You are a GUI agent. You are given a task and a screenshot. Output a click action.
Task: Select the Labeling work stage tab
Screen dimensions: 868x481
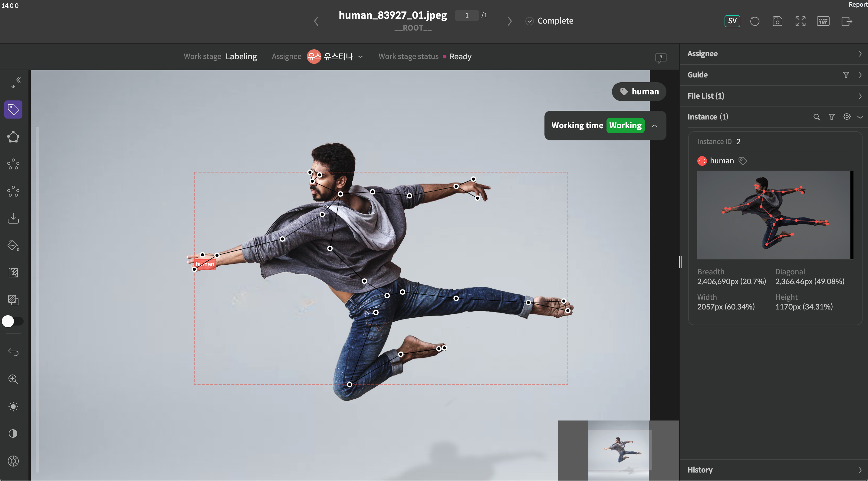pyautogui.click(x=241, y=56)
